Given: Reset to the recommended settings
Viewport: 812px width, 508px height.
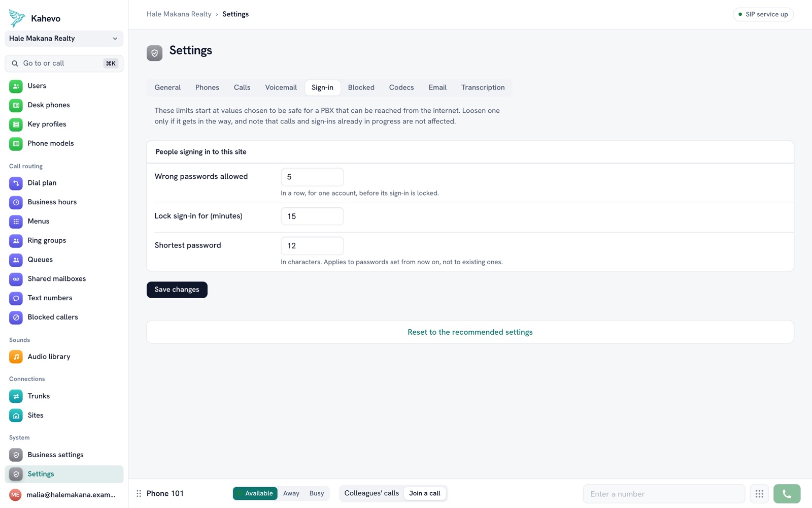Looking at the screenshot, I should [x=470, y=332].
